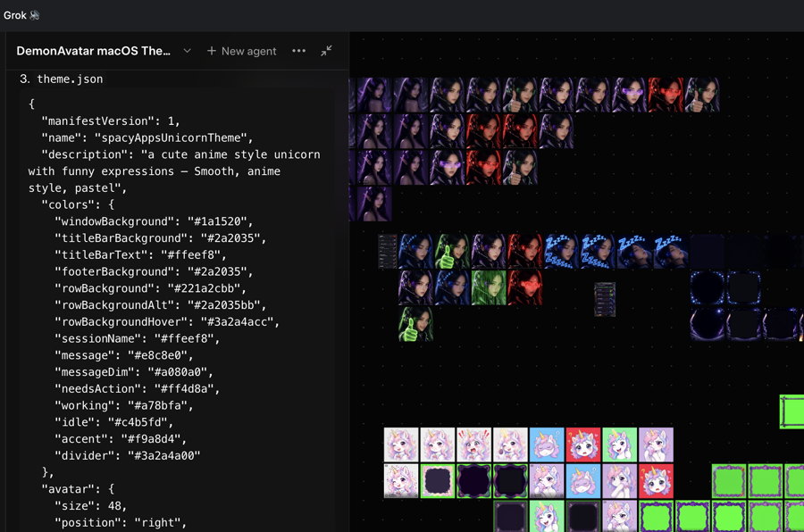804x532 pixels.
Task: Click the collapse panel arrows icon
Action: tap(327, 51)
